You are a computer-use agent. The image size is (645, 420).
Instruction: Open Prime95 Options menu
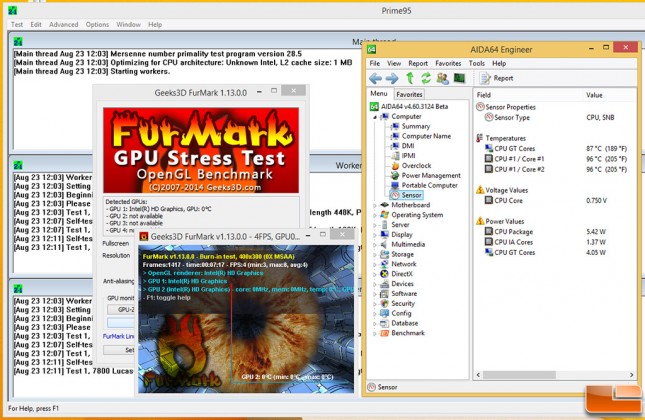pos(97,25)
